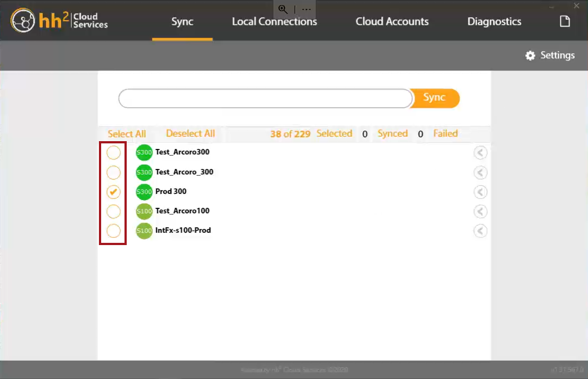Click the Selected filter label
The image size is (588, 379).
coord(334,133)
